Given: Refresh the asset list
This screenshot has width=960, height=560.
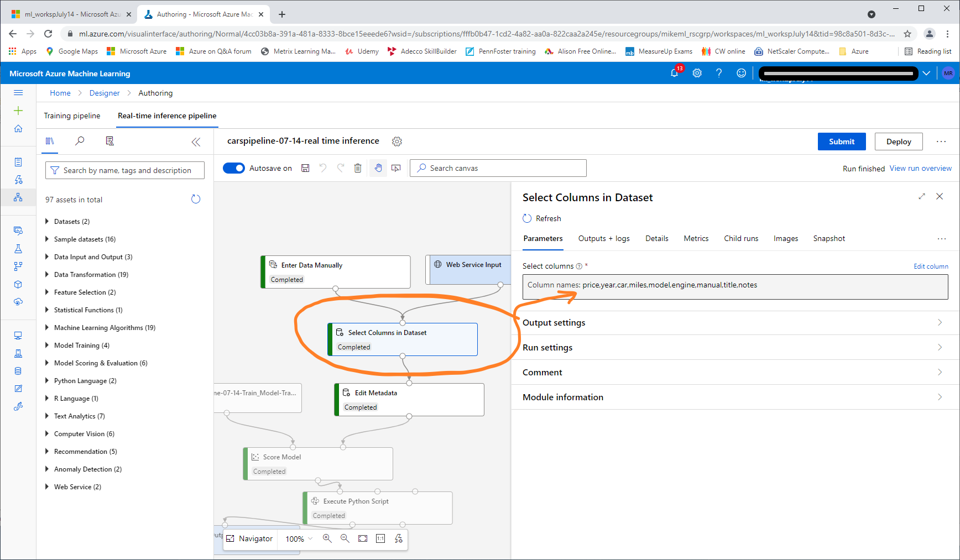Looking at the screenshot, I should point(196,200).
